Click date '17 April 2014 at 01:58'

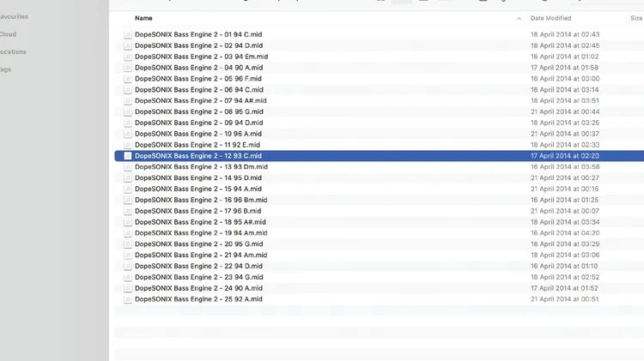pyautogui.click(x=564, y=68)
